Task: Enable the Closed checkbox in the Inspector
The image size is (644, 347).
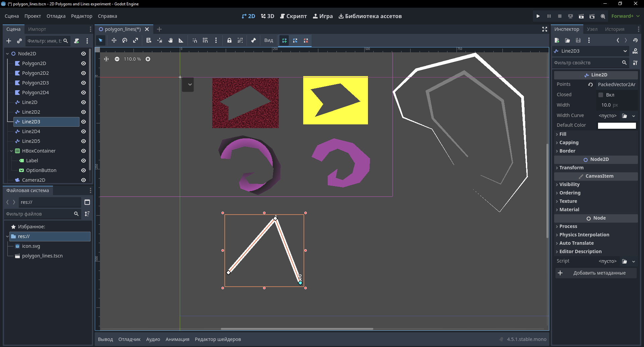Action: (x=601, y=95)
